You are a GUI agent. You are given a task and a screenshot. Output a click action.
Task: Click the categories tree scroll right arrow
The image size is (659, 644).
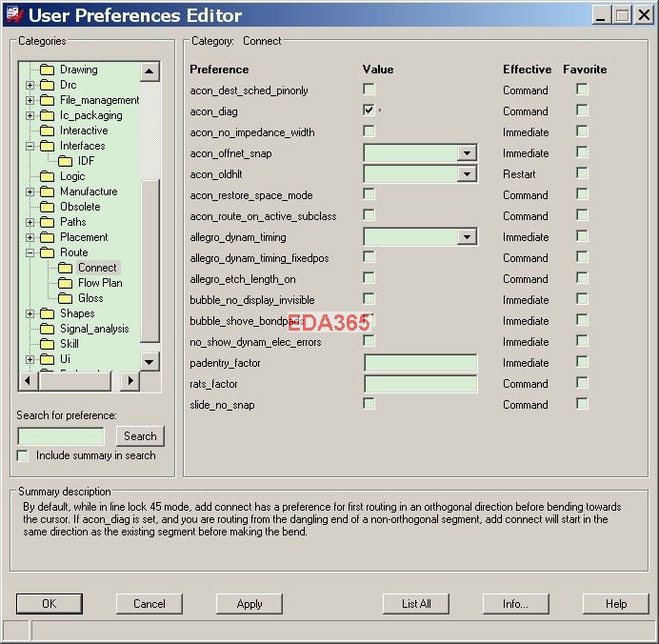(130, 381)
